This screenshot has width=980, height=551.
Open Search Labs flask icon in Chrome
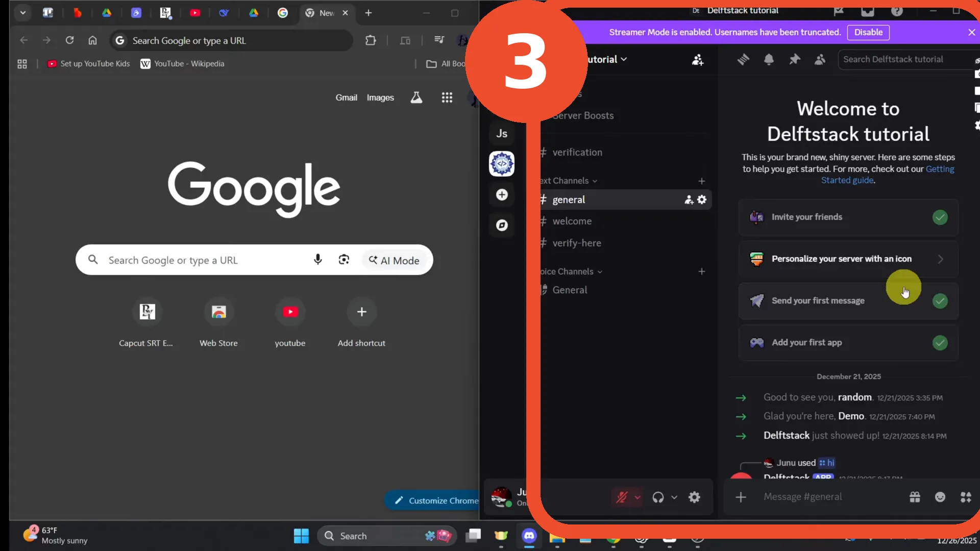416,97
